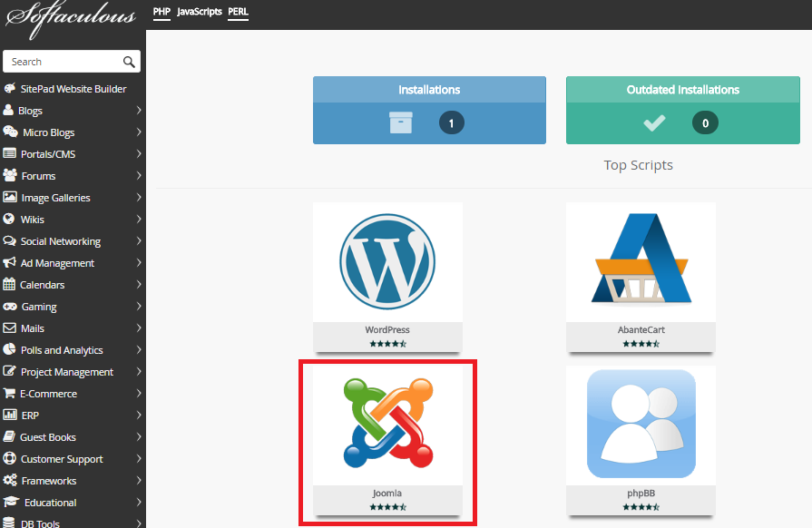
Task: Click the AbanteCart star rating
Action: pyautogui.click(x=641, y=344)
